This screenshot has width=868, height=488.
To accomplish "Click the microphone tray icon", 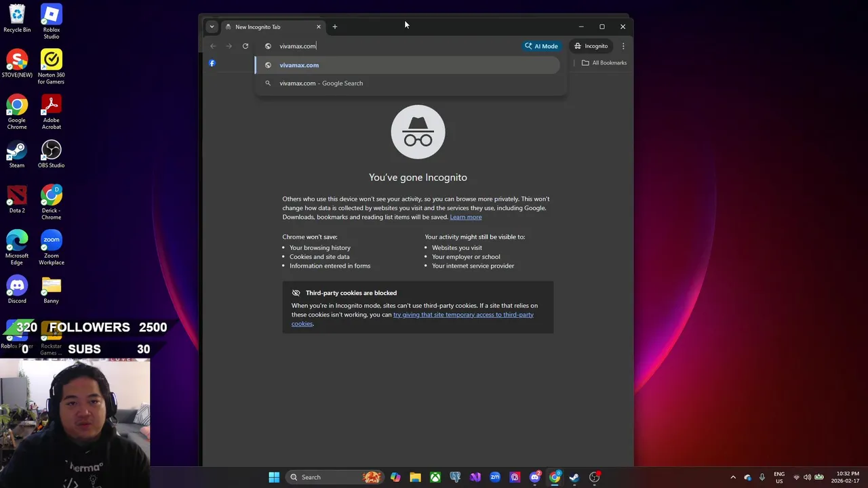I will 762,477.
